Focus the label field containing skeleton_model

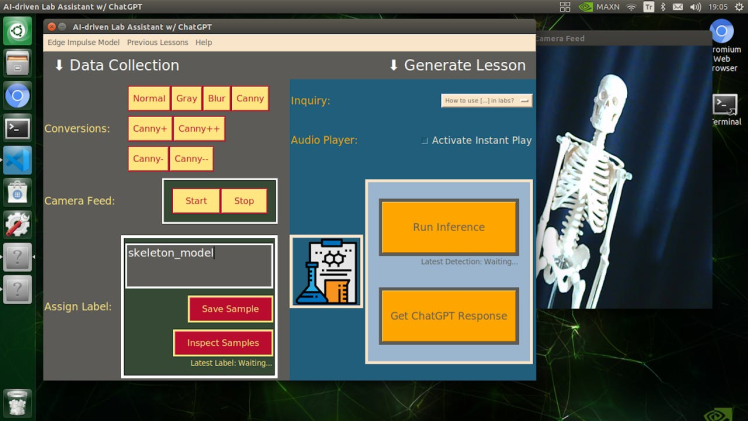click(199, 266)
